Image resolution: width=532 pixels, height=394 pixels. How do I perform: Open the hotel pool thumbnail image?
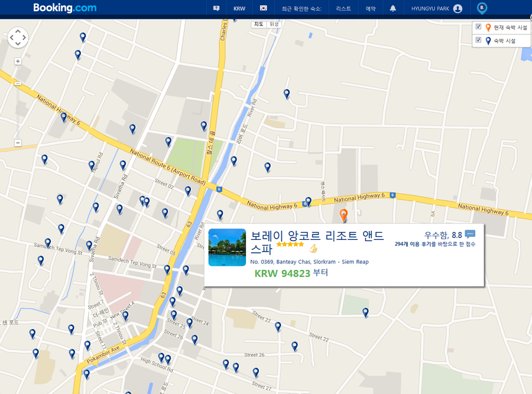click(x=227, y=247)
